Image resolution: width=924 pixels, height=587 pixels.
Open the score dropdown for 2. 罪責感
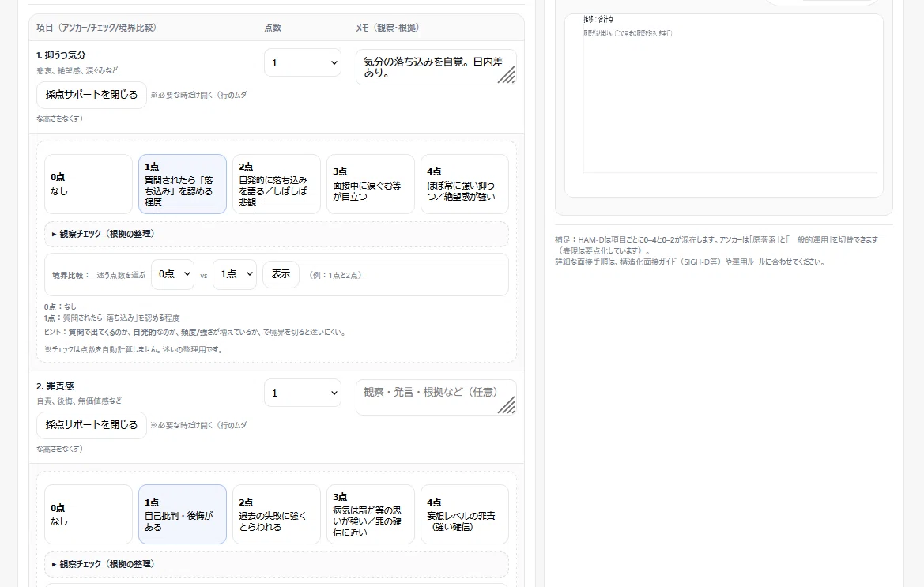[303, 393]
